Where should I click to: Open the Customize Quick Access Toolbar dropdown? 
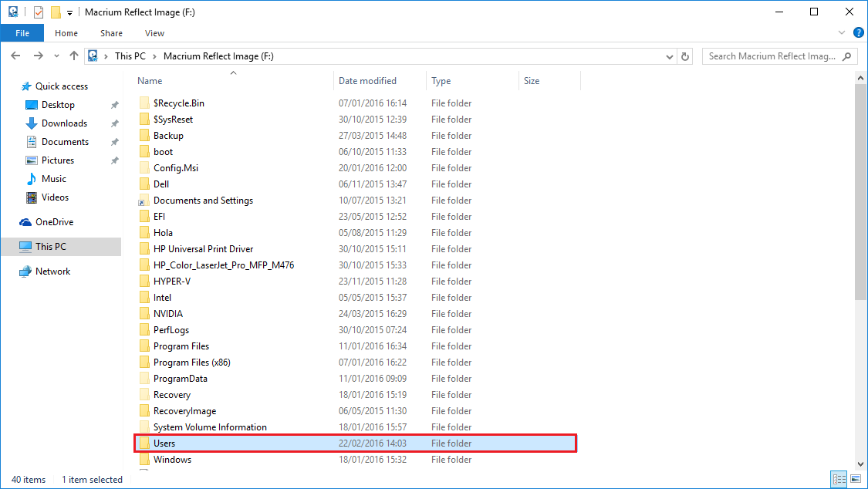point(69,12)
